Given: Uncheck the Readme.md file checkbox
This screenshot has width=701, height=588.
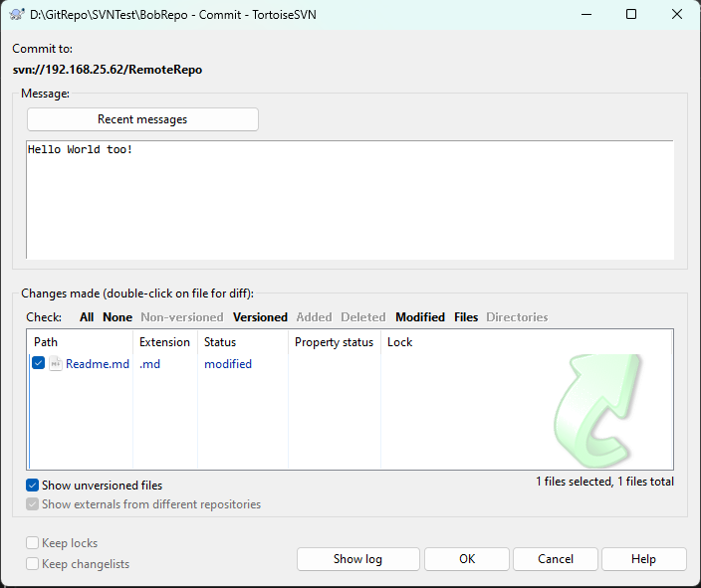Looking at the screenshot, I should tap(39, 363).
